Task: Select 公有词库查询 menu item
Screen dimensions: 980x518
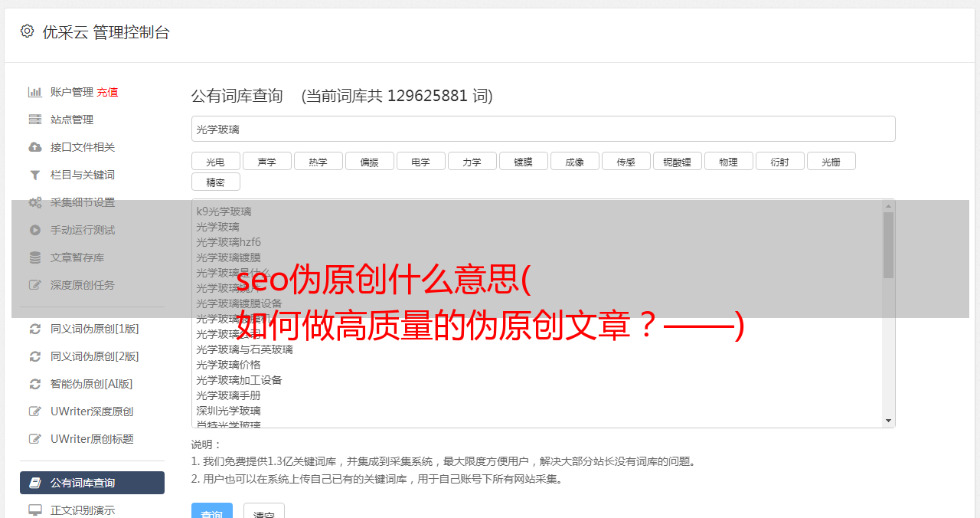Action: coord(92,483)
